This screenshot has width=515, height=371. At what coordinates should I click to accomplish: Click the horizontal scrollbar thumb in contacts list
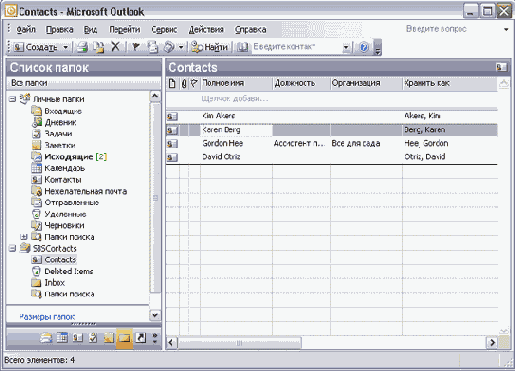click(x=239, y=343)
